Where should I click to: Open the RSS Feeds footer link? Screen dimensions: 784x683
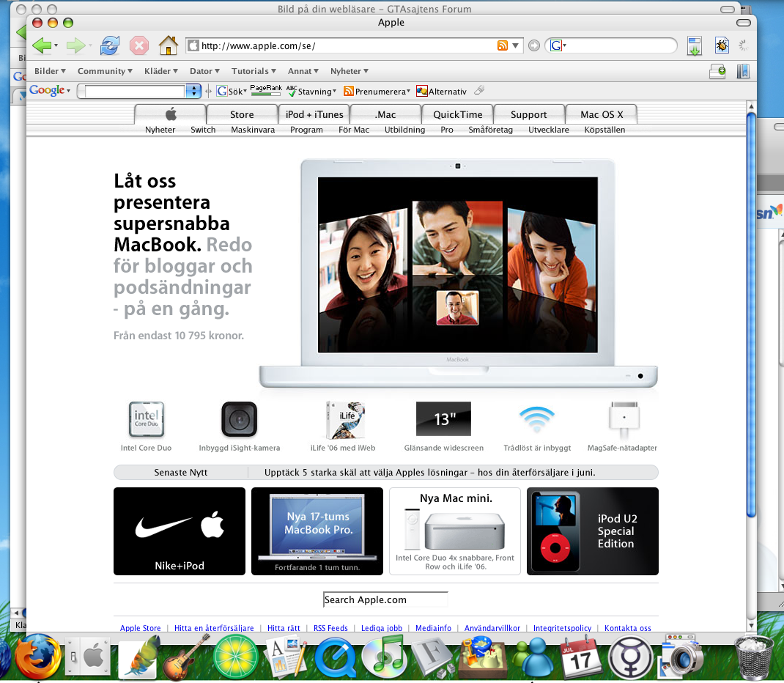coord(330,628)
